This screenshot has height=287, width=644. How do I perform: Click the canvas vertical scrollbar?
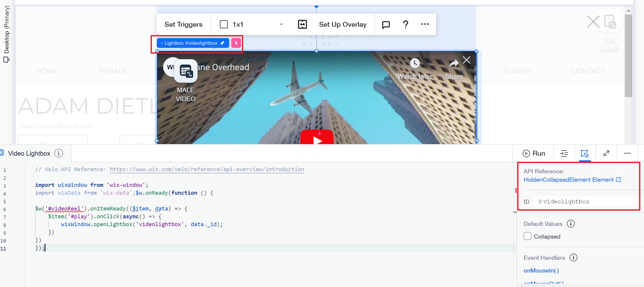point(628,55)
